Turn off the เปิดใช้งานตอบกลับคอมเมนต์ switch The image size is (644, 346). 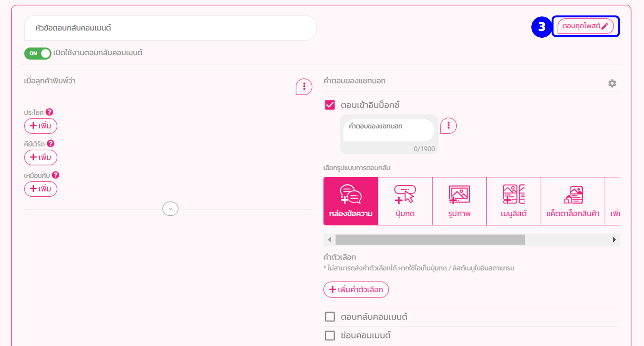pyautogui.click(x=37, y=53)
